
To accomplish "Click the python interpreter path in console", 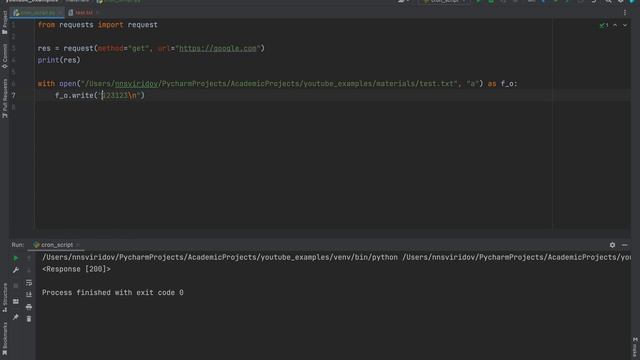I will click(220, 257).
